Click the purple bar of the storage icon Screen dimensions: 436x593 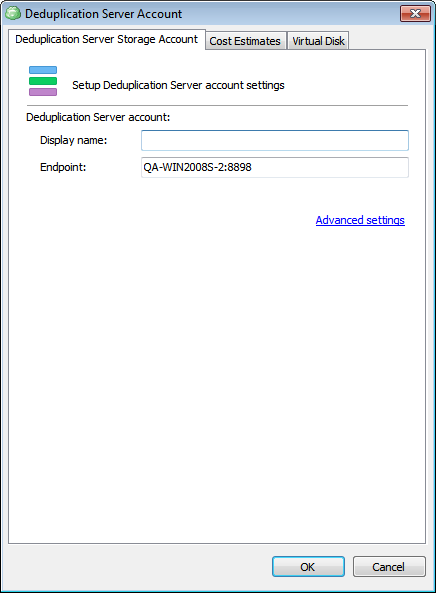pyautogui.click(x=43, y=92)
